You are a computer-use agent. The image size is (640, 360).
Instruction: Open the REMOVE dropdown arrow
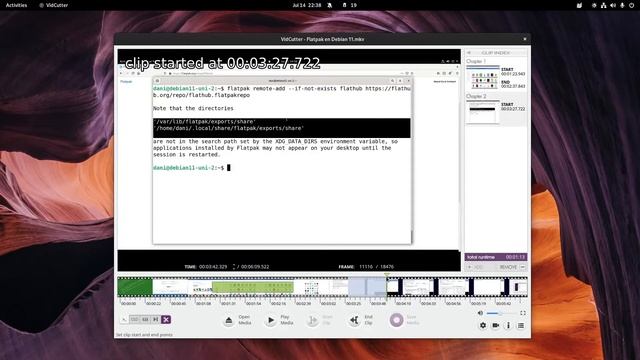point(523,267)
